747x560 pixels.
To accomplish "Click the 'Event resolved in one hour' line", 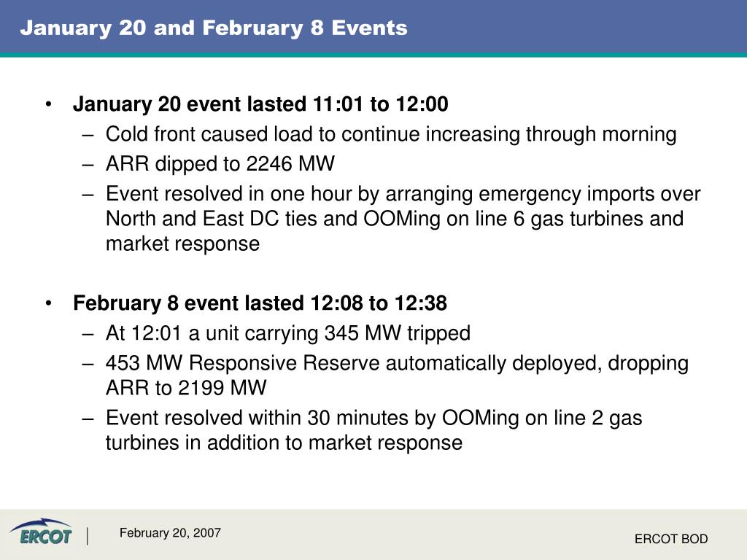I will click(x=403, y=194).
